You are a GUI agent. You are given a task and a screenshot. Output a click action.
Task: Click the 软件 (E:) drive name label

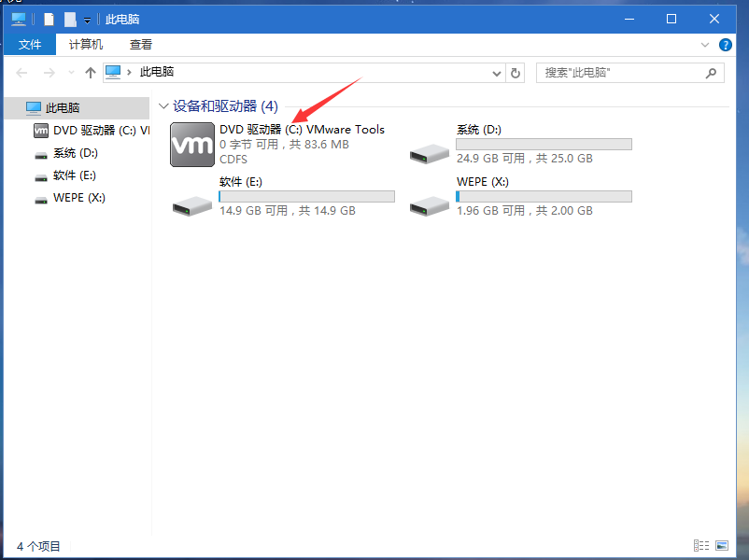pos(241,182)
